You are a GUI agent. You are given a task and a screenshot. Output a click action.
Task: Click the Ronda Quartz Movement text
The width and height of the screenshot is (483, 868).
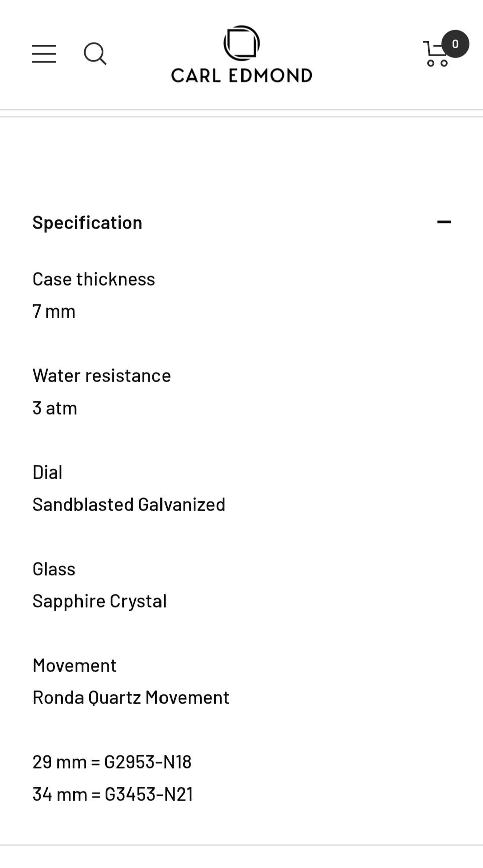131,697
